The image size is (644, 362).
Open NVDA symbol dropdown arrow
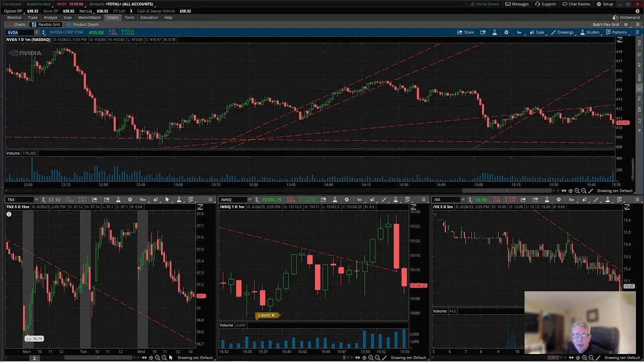[36, 32]
